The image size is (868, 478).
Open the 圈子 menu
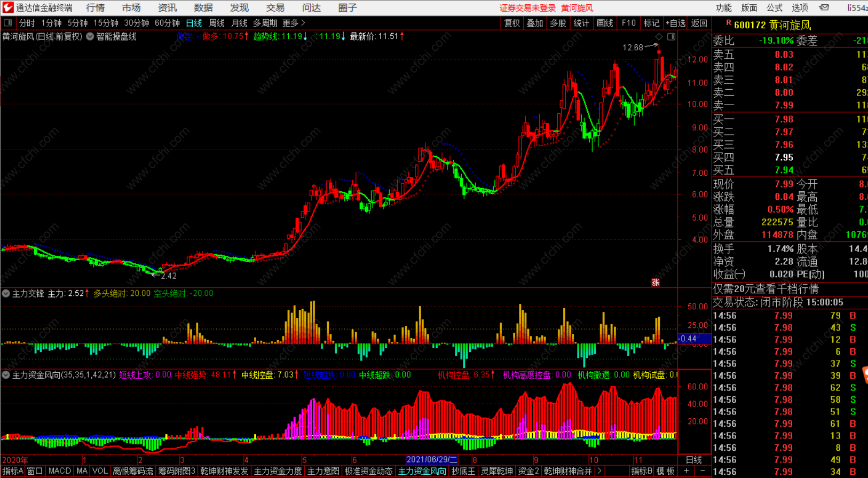click(x=348, y=7)
